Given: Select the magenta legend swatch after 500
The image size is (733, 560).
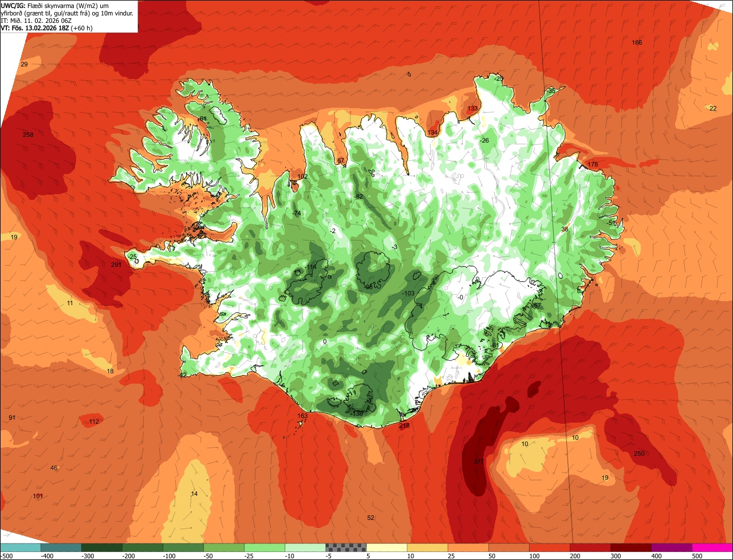Looking at the screenshot, I should (712, 547).
